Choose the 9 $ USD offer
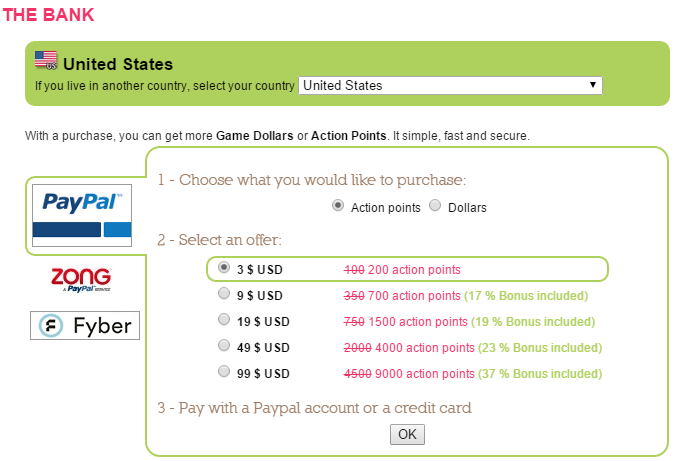The width and height of the screenshot is (677, 461). click(224, 295)
